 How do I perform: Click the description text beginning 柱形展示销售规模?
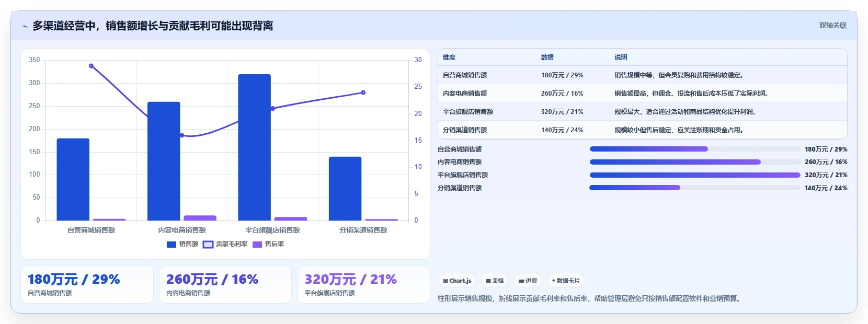590,299
